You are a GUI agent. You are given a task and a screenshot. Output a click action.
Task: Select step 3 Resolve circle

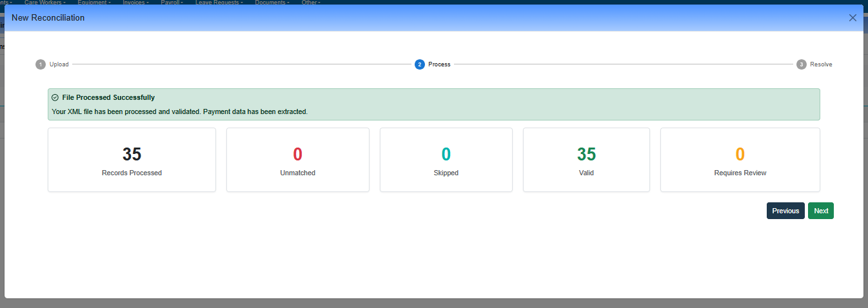coord(802,64)
